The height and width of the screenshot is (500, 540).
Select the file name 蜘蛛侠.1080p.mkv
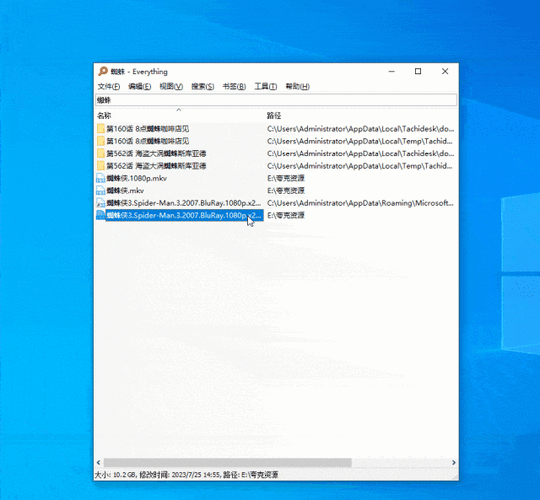point(137,178)
